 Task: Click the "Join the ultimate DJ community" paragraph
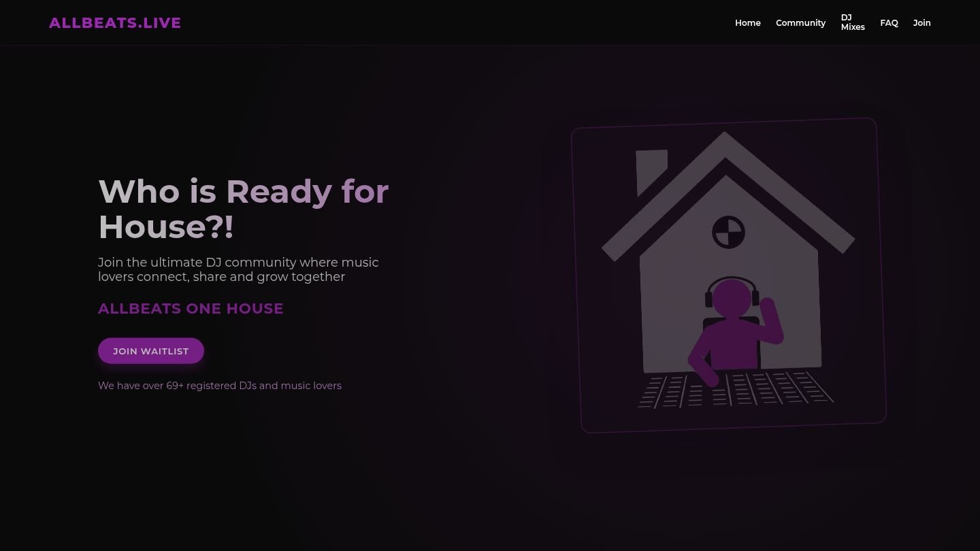tap(238, 269)
